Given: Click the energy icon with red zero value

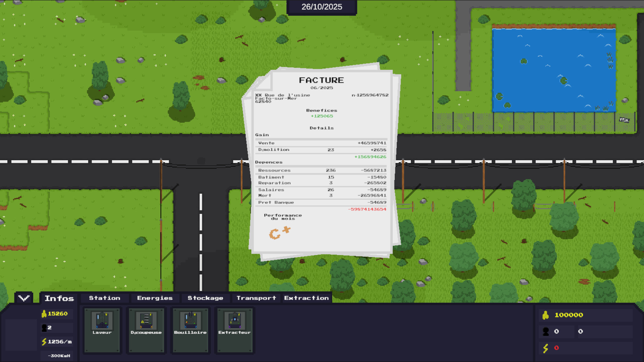Looking at the screenshot, I should coord(545,349).
